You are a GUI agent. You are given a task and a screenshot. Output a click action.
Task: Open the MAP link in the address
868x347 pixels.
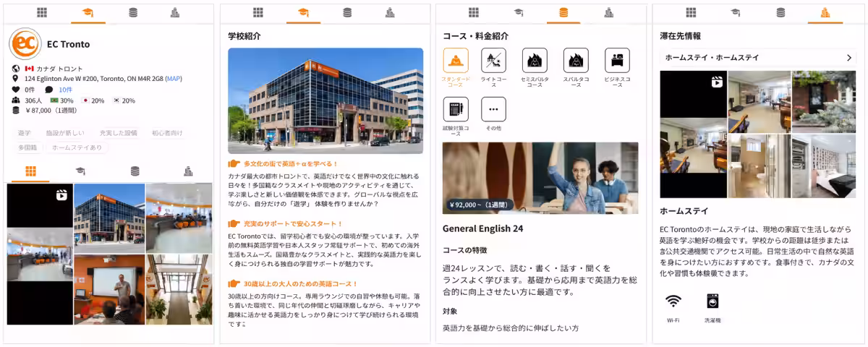point(174,78)
